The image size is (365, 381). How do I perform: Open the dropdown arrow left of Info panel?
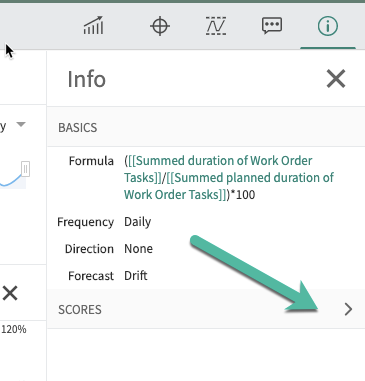pyautogui.click(x=21, y=125)
